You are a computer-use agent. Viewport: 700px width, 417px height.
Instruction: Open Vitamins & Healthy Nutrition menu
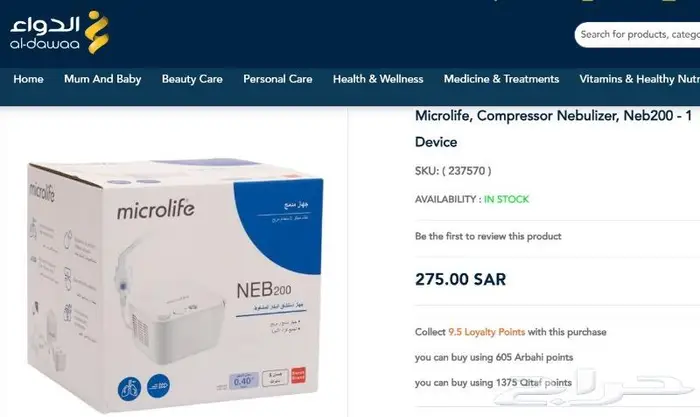[x=639, y=79]
